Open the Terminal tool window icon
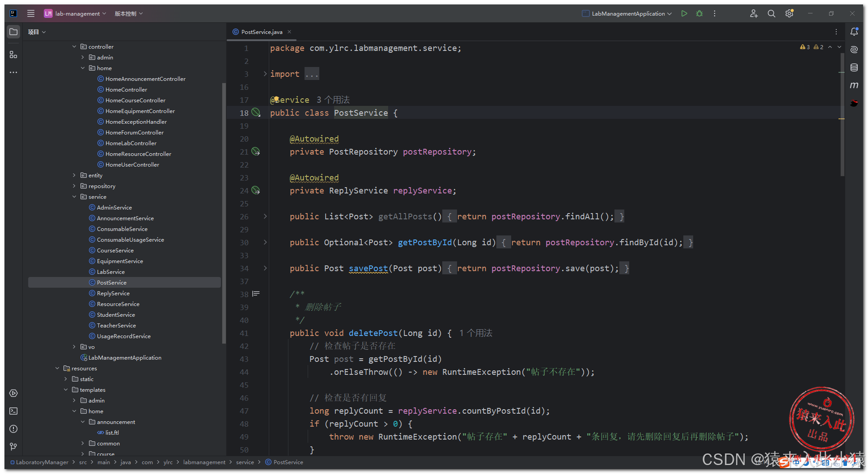The image size is (868, 474). click(x=13, y=411)
